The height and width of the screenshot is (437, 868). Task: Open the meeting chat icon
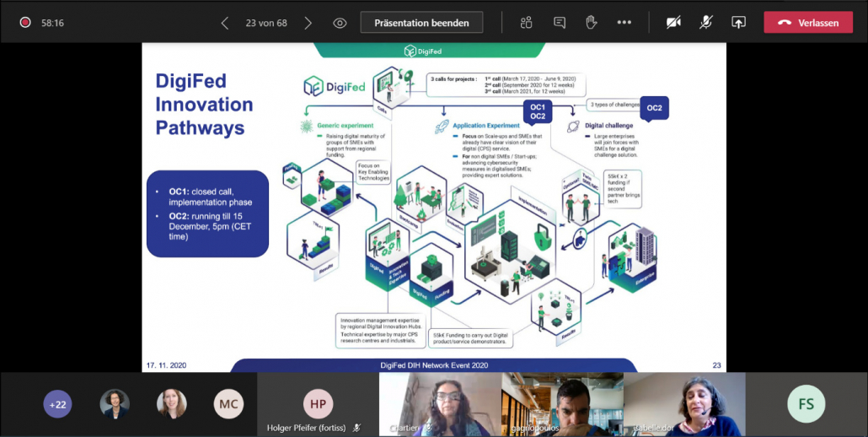coord(560,23)
